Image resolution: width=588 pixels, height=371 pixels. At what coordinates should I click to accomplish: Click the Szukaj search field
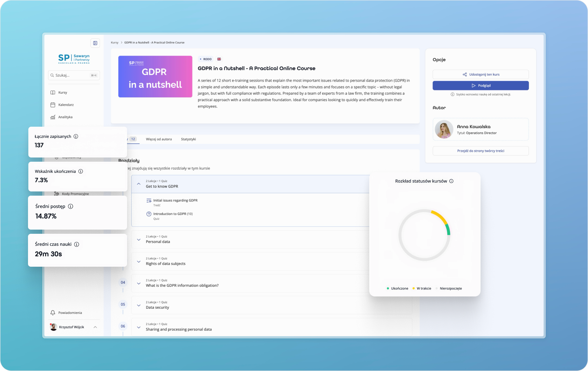(74, 75)
